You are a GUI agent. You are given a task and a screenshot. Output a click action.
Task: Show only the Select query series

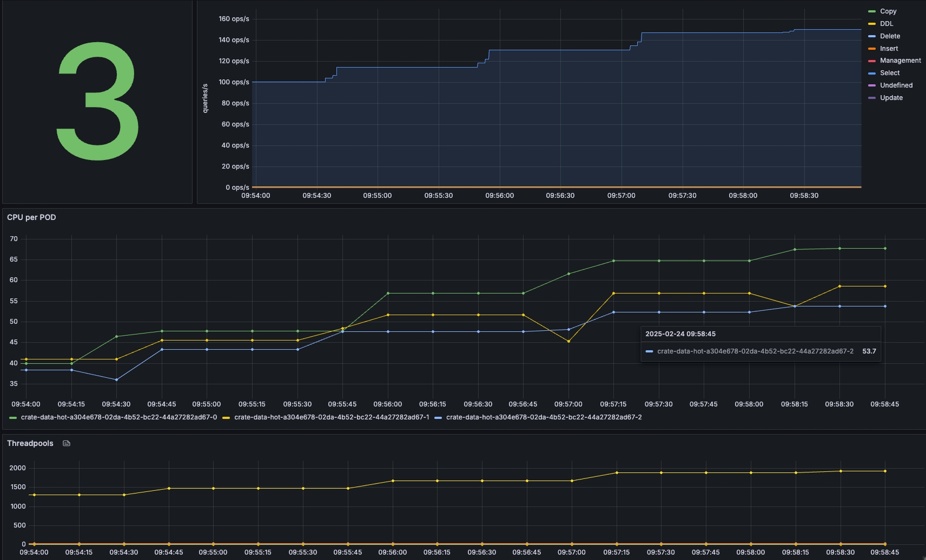(889, 73)
